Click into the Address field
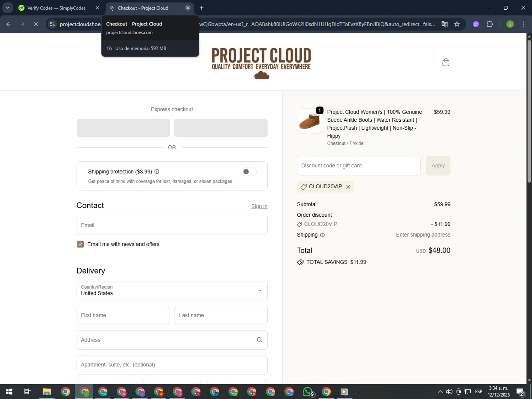 pyautogui.click(x=172, y=340)
